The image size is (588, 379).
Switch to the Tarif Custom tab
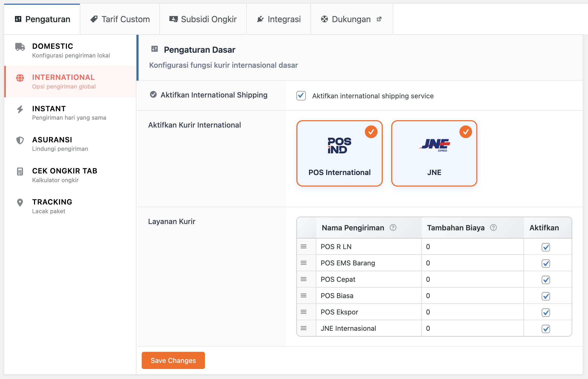120,19
